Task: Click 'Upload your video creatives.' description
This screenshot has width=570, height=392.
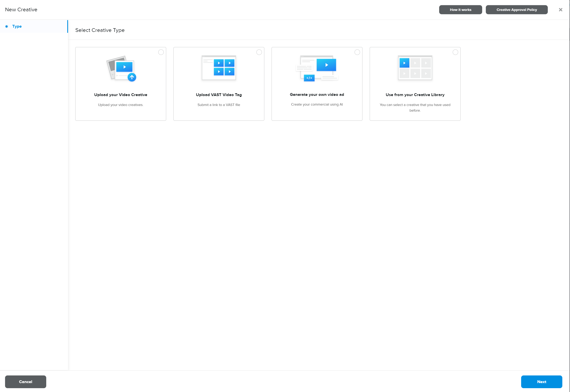Action: (121, 105)
